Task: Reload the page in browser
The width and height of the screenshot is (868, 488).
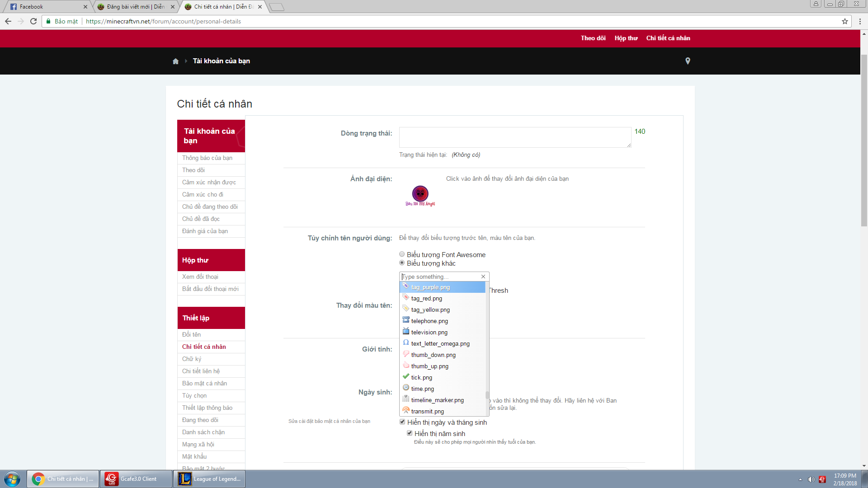Action: click(x=33, y=21)
